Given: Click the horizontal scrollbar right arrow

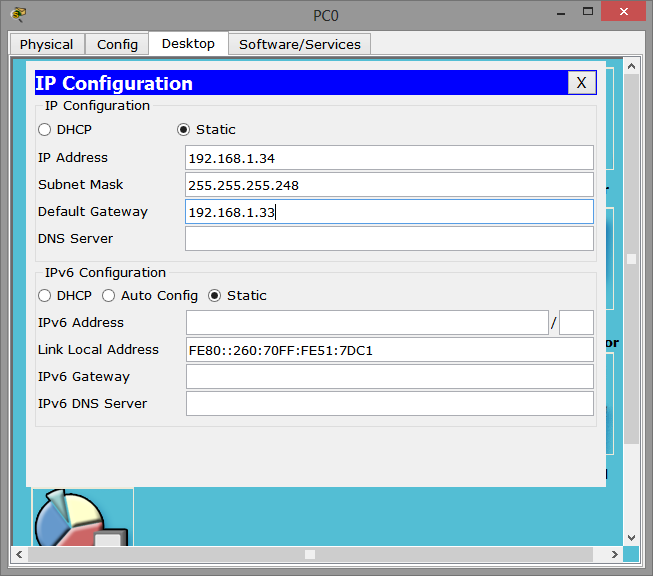Looking at the screenshot, I should [x=615, y=554].
